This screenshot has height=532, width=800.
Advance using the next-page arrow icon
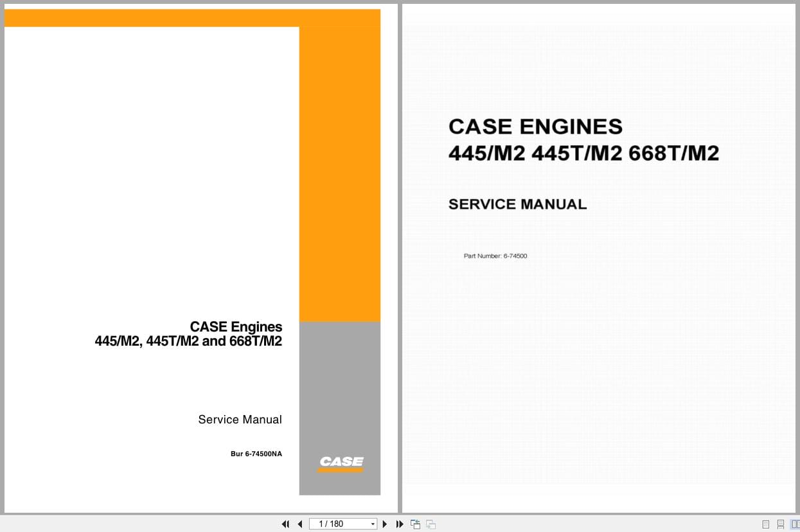pos(384,524)
